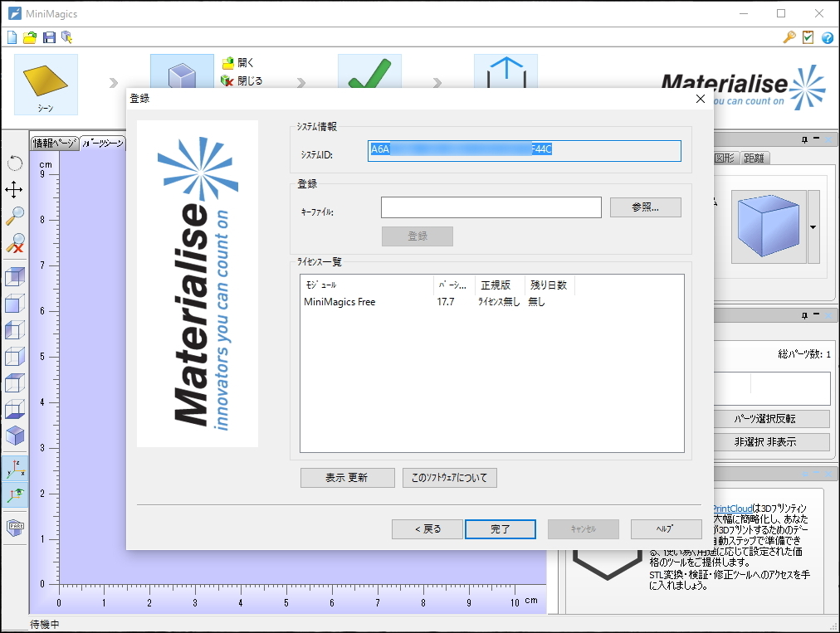Open a file using the folder toolbar icon
The width and height of the screenshot is (840, 633).
tap(29, 37)
